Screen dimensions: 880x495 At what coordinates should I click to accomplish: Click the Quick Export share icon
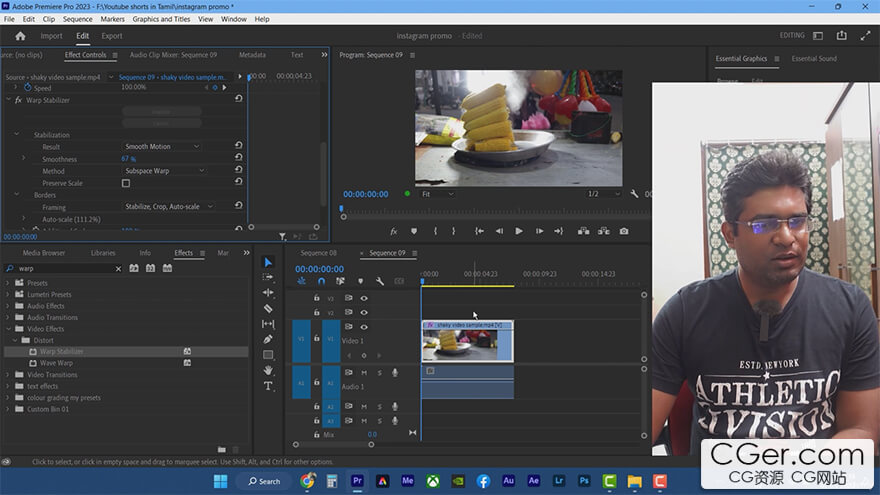coord(841,35)
